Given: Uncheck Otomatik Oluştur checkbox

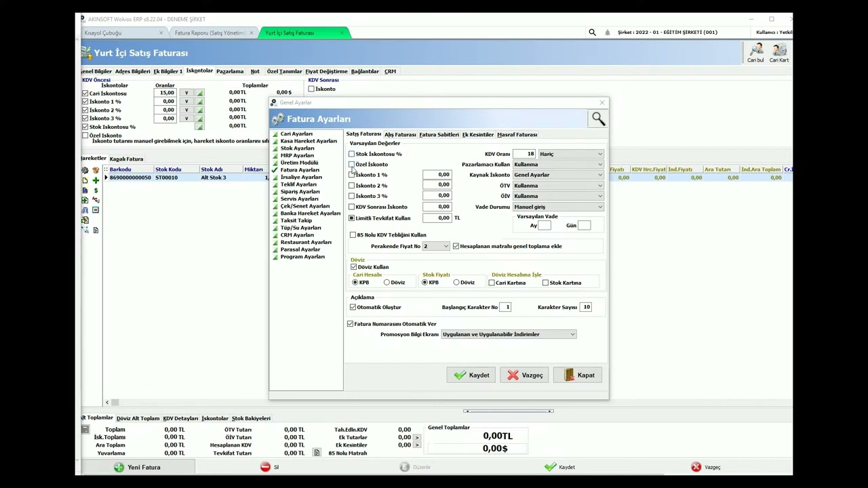Looking at the screenshot, I should [x=353, y=307].
